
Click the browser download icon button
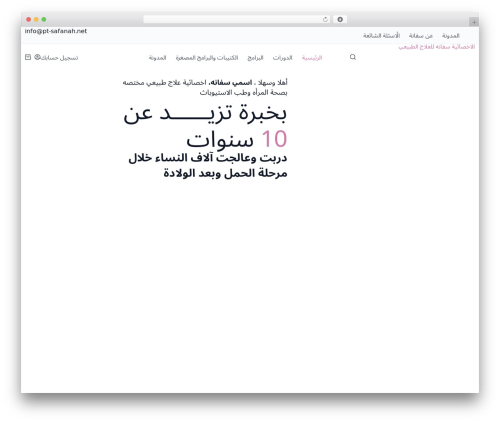tap(340, 20)
